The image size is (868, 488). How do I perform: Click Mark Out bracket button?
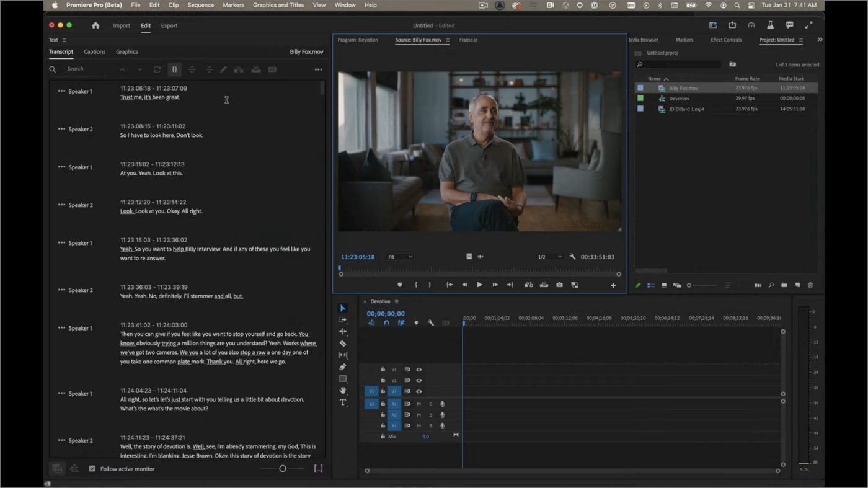(x=430, y=285)
